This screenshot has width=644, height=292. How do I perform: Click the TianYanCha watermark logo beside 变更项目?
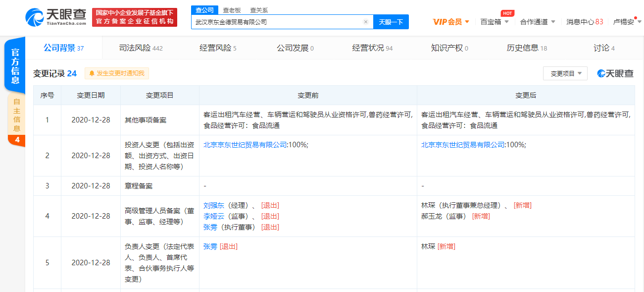[615, 73]
